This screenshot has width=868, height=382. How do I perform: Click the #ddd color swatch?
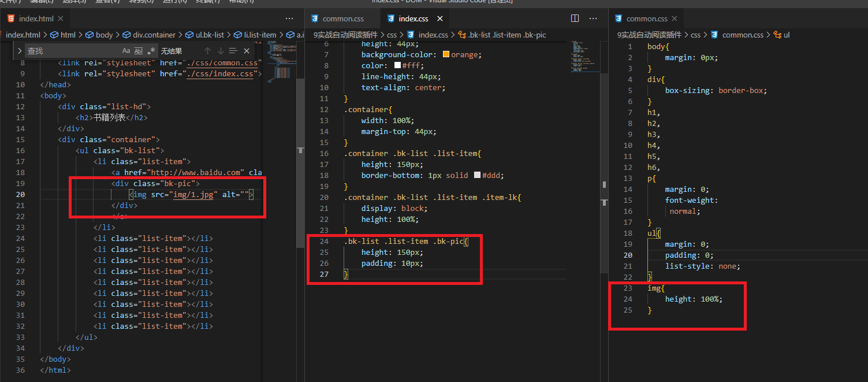point(477,175)
